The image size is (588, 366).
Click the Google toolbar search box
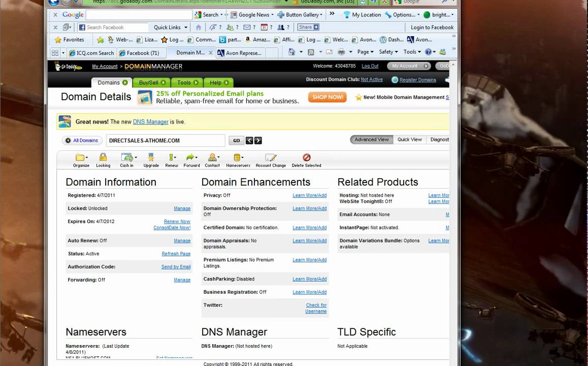139,15
